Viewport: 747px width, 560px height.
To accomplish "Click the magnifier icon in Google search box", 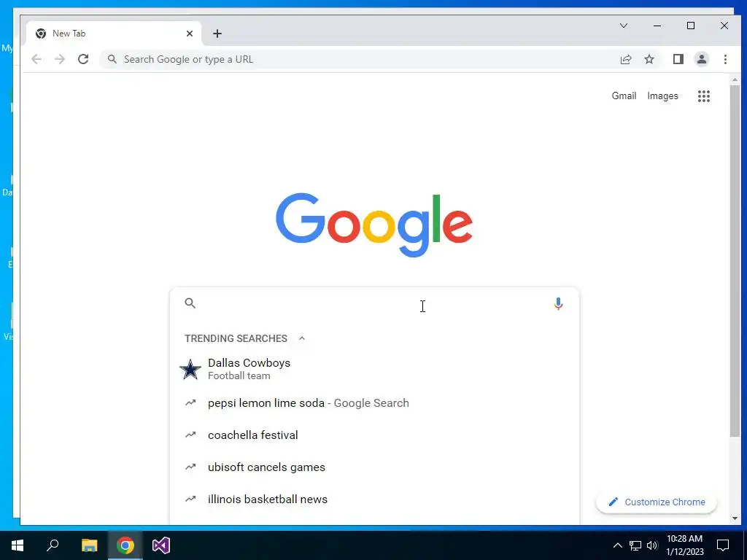I will tap(190, 303).
